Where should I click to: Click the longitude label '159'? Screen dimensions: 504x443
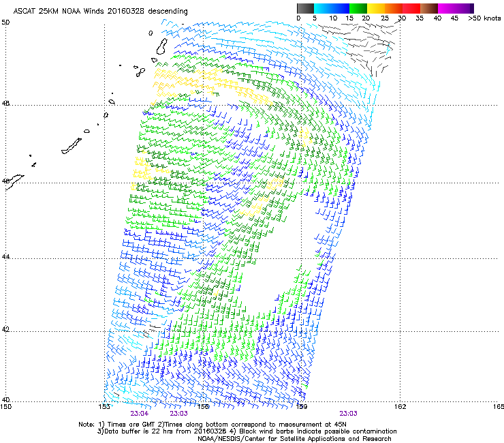301,407
